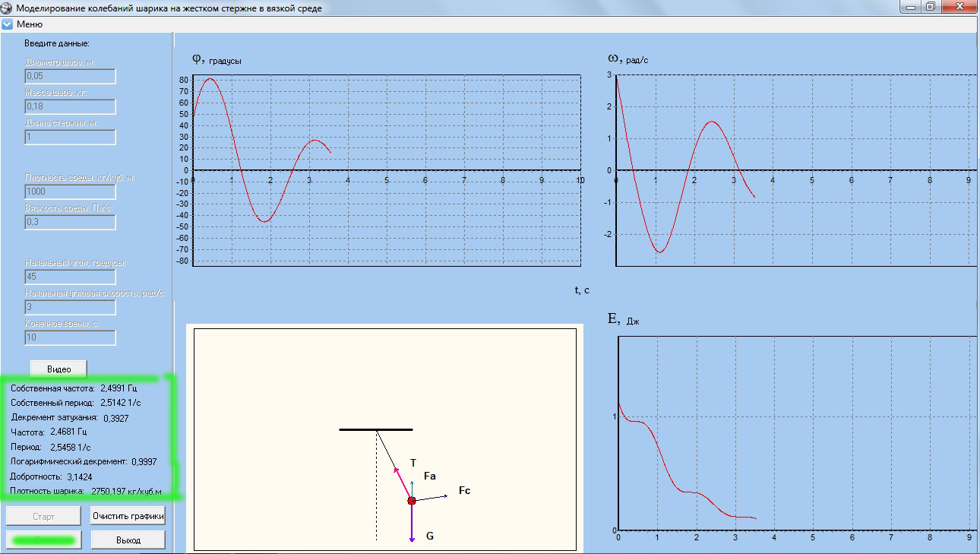Expand the Меню chevron icon
The height and width of the screenshot is (554, 980).
8,24
